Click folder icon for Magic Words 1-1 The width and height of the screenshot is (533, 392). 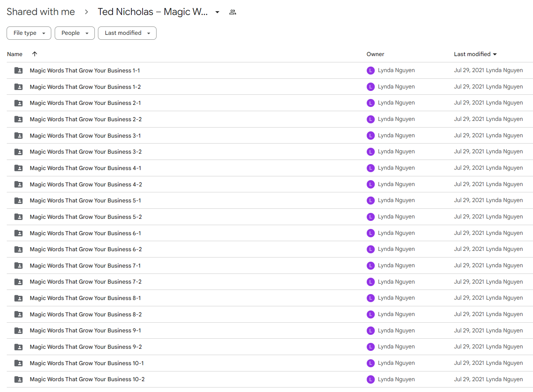coord(18,70)
